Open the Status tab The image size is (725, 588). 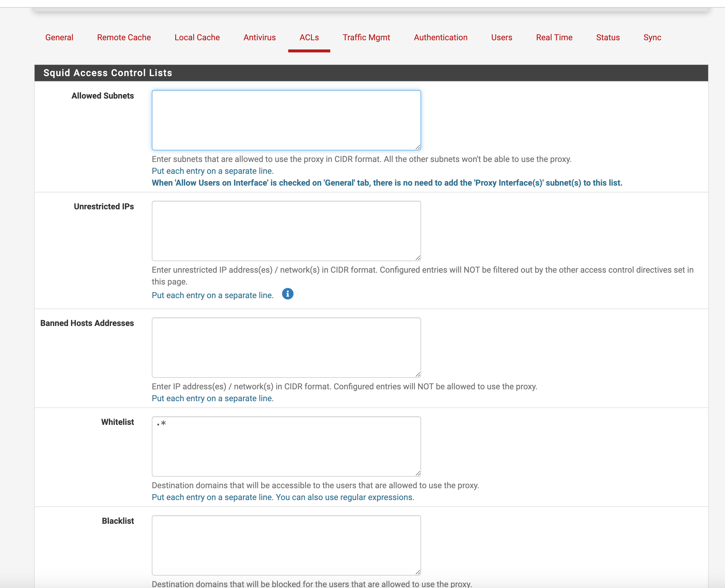coord(608,38)
